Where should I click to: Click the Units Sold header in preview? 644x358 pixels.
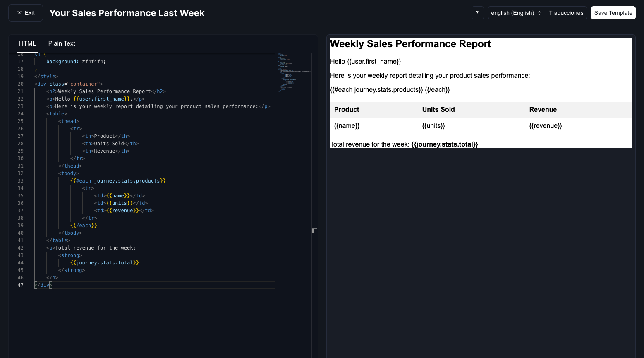[x=438, y=110]
